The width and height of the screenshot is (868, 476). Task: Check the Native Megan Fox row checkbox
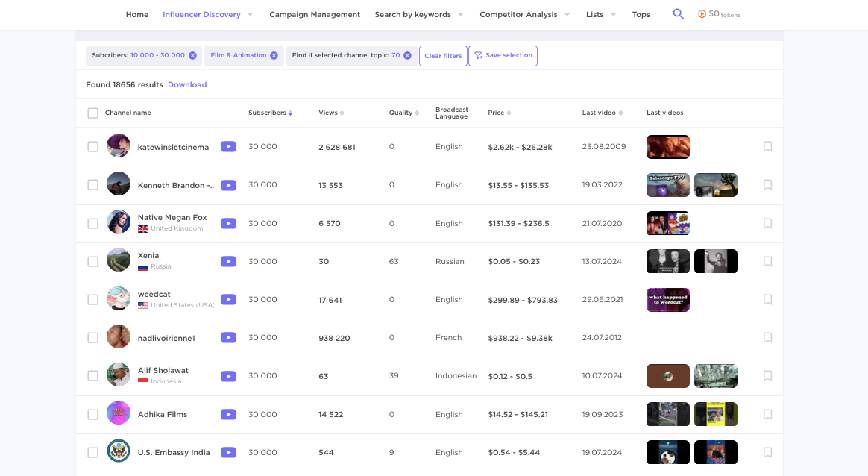tap(92, 222)
